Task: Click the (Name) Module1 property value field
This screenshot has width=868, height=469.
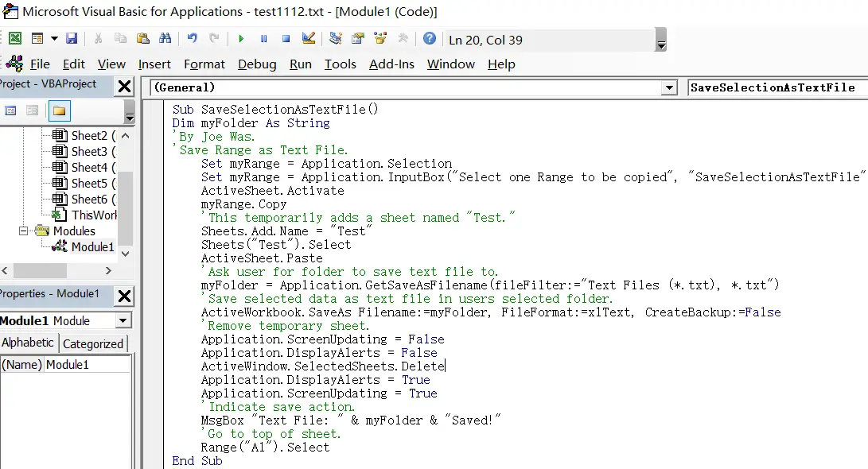Action: [88, 365]
